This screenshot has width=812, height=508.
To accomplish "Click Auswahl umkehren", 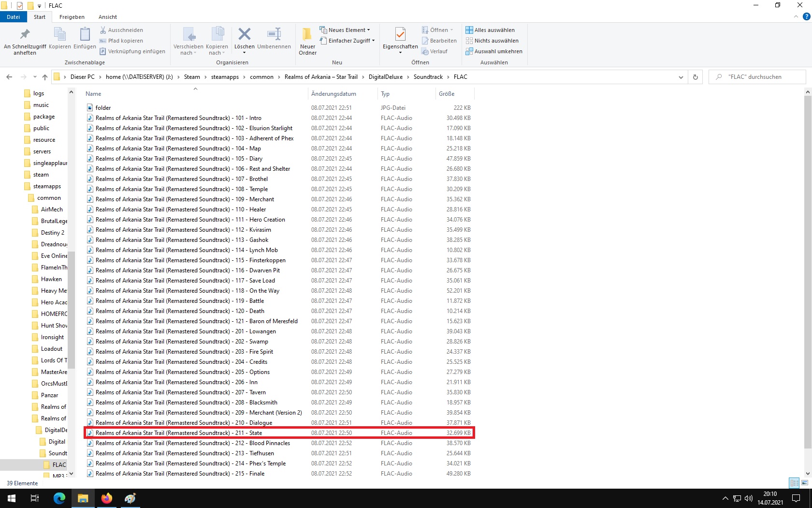I will click(494, 51).
